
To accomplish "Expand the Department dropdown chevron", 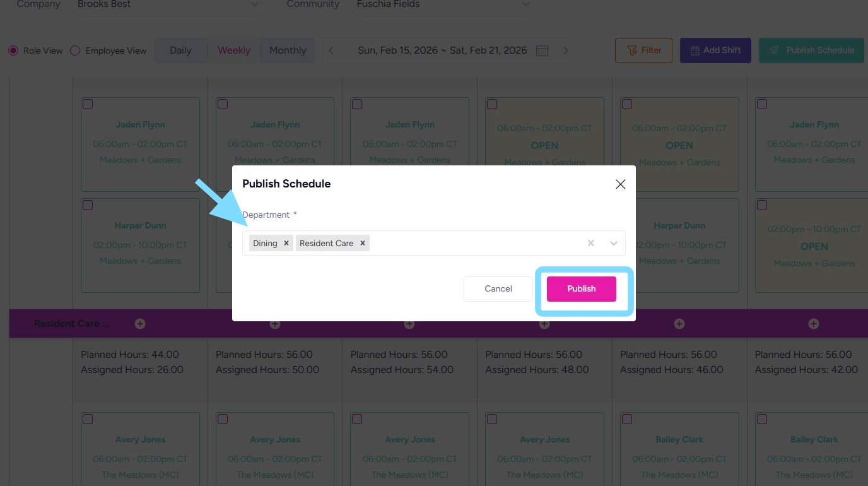I will (x=613, y=243).
